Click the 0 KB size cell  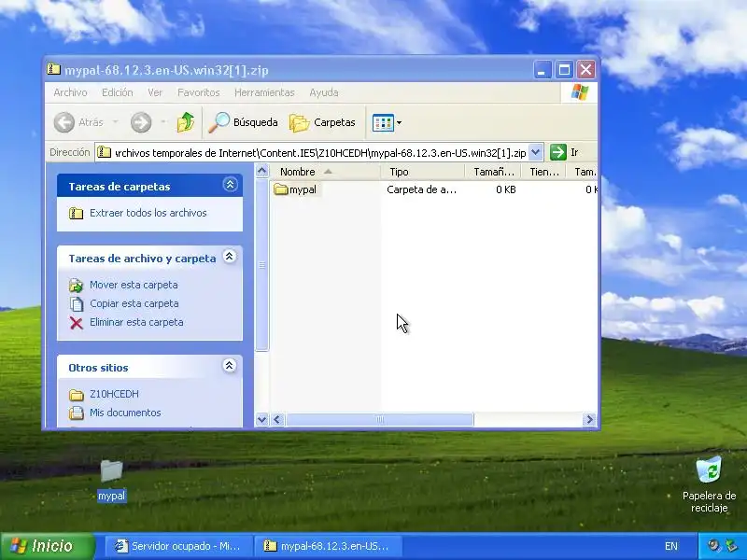[x=505, y=189]
